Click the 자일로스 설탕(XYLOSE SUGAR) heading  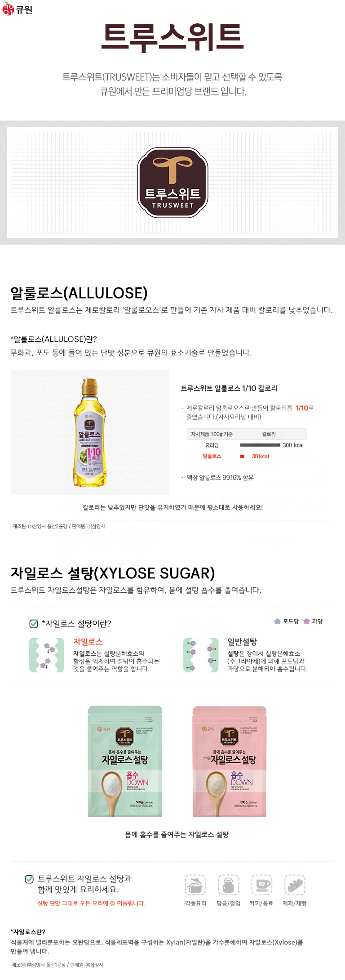click(x=113, y=573)
